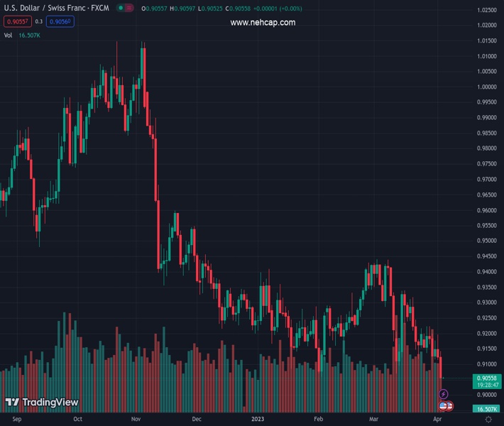Click the change value +0.00001 (+0.00%)
The width and height of the screenshot is (504, 426).
[x=278, y=9]
